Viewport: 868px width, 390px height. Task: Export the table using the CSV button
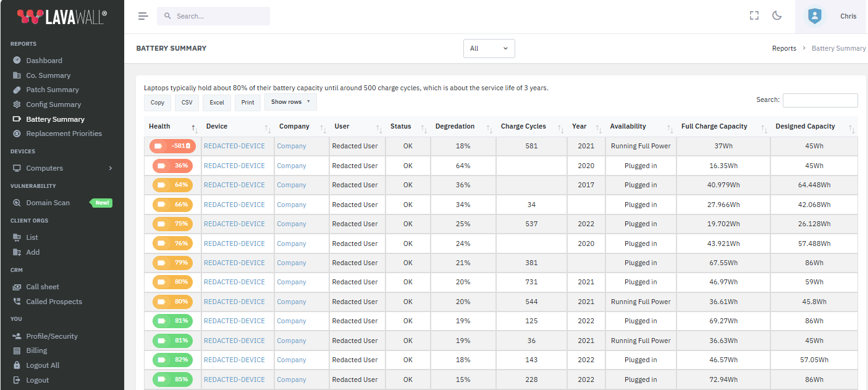[187, 102]
